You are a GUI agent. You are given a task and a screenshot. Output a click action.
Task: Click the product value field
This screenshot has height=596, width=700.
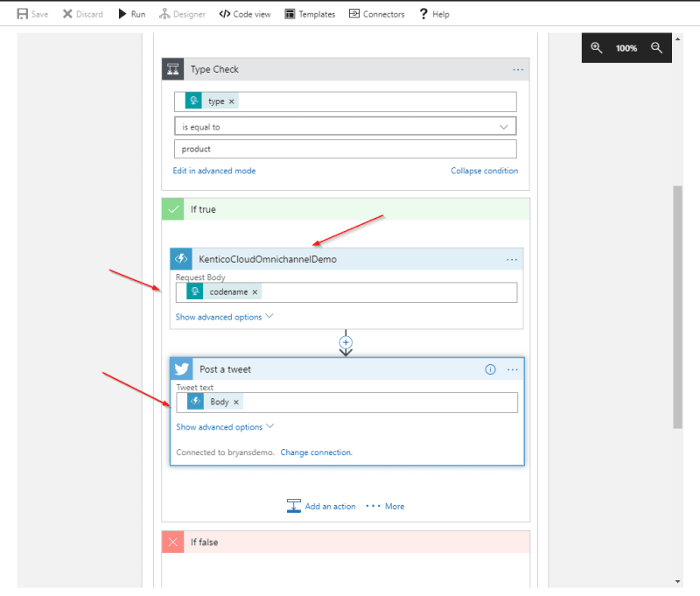346,149
